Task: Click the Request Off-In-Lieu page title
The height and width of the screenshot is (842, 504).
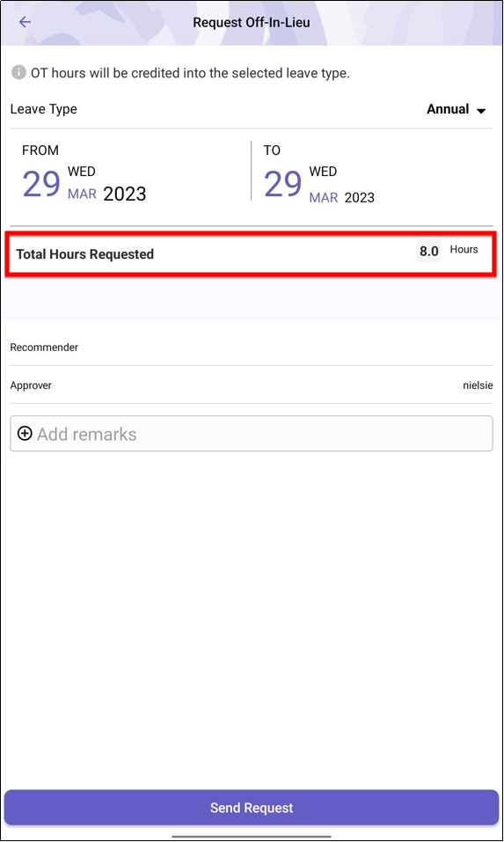Action: (252, 23)
